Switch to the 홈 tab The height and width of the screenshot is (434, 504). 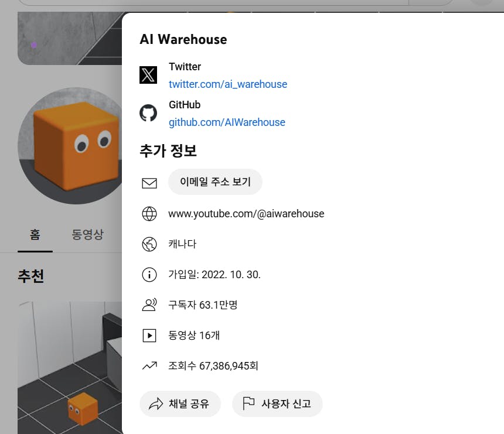(x=35, y=234)
